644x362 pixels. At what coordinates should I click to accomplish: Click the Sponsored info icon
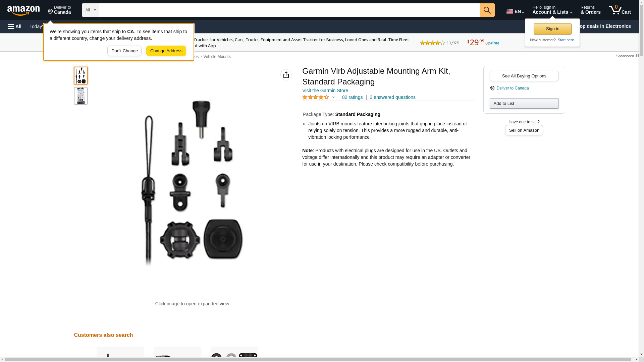(x=637, y=56)
